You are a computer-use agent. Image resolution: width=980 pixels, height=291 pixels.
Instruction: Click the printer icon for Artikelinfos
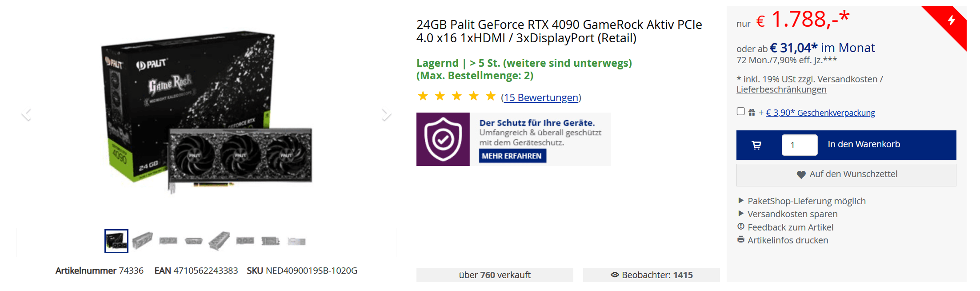741,240
